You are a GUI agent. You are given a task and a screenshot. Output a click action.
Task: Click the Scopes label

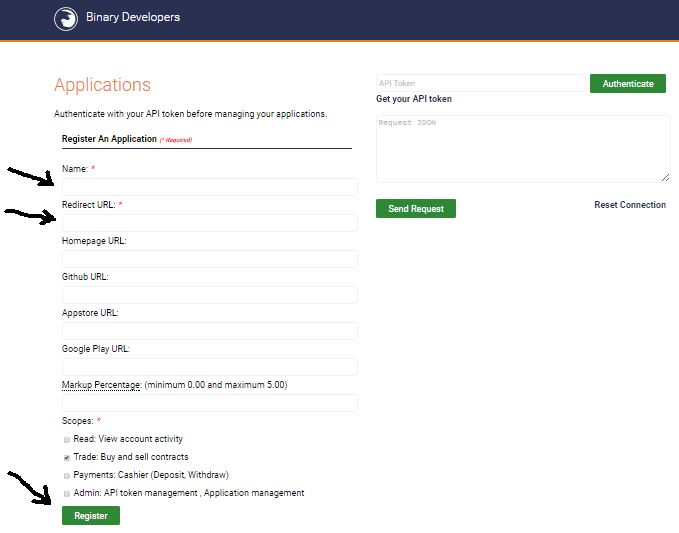point(78,421)
